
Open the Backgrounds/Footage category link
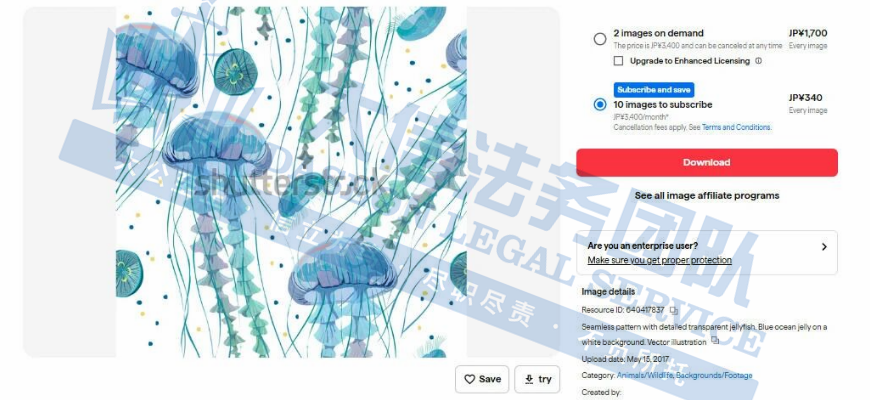tap(714, 376)
